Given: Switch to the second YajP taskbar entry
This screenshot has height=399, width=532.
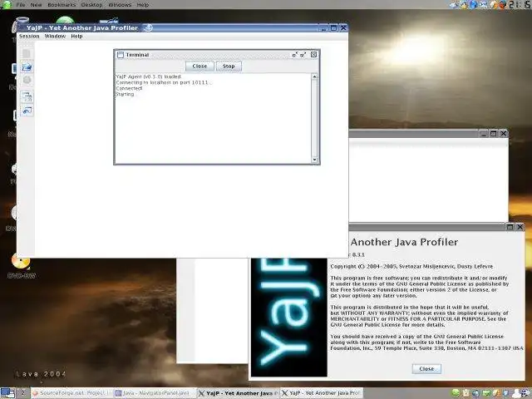Looking at the screenshot, I should click(322, 393).
